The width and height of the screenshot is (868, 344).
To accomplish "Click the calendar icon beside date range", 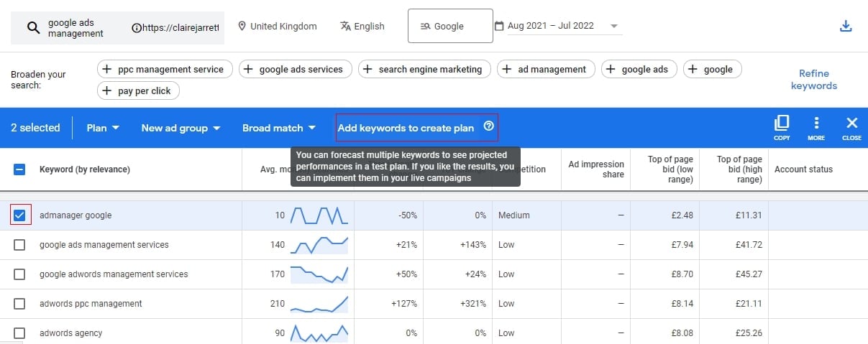I will 499,27.
